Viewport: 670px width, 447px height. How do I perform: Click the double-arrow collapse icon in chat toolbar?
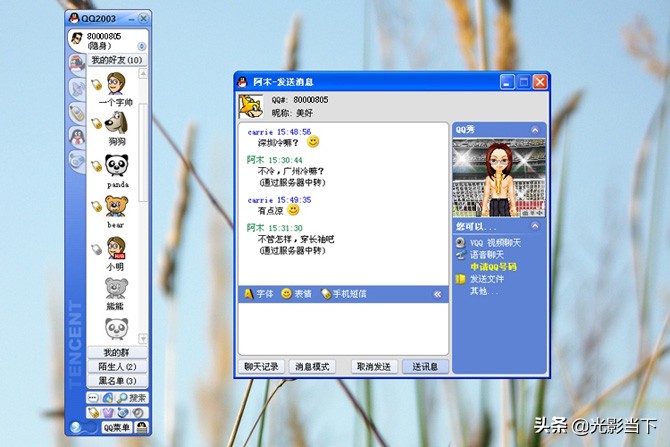438,294
